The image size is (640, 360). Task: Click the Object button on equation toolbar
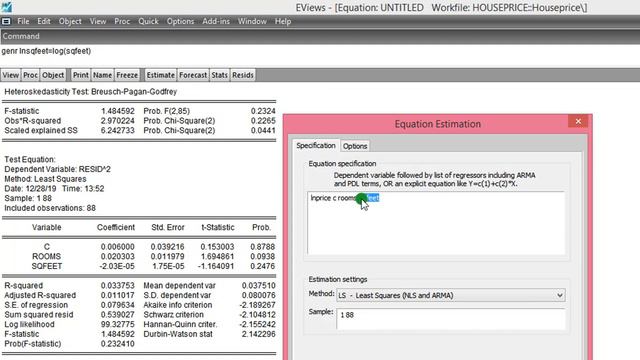[x=53, y=75]
